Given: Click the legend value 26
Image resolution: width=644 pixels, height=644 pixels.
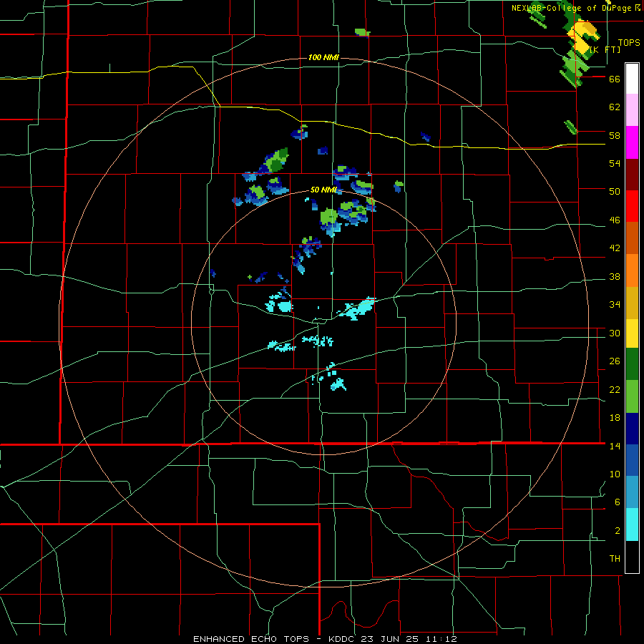Looking at the screenshot, I should (615, 361).
